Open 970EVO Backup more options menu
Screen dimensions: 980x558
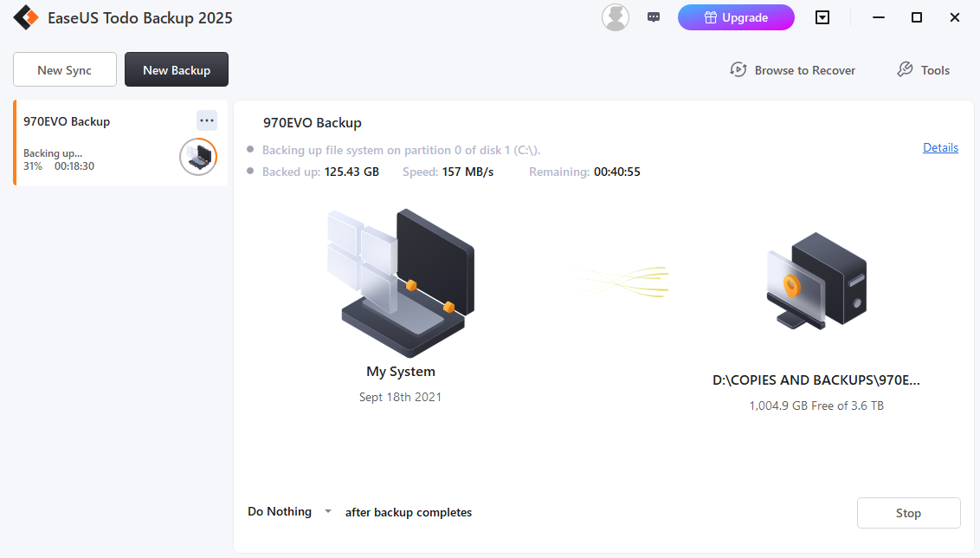(x=206, y=120)
